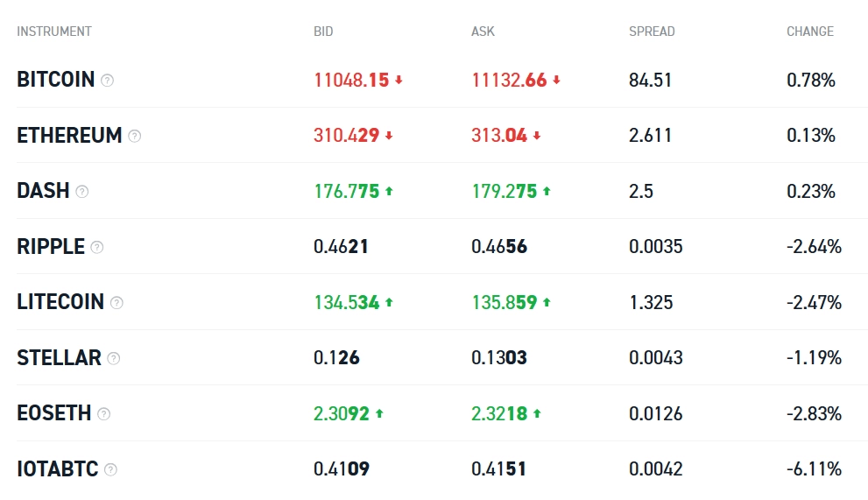Sort by the INSTRUMENT column header
Image resolution: width=868 pixels, height=500 pixels.
pos(53,32)
